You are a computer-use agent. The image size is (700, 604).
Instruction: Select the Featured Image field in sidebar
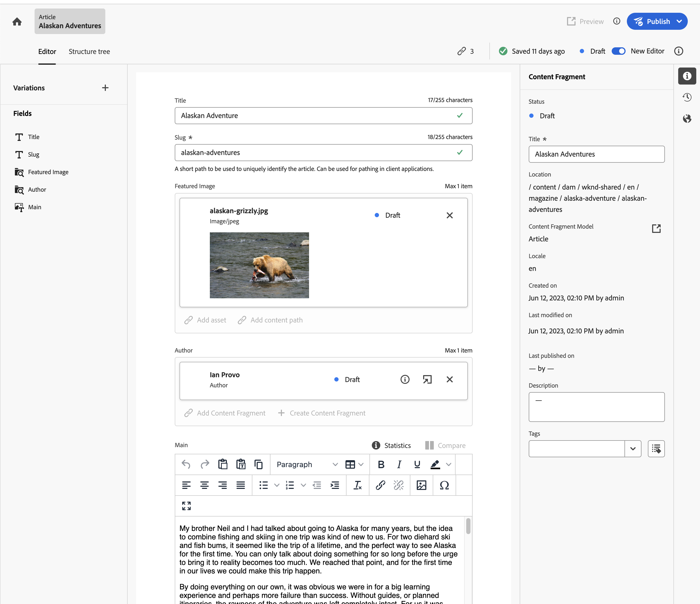[x=48, y=172]
